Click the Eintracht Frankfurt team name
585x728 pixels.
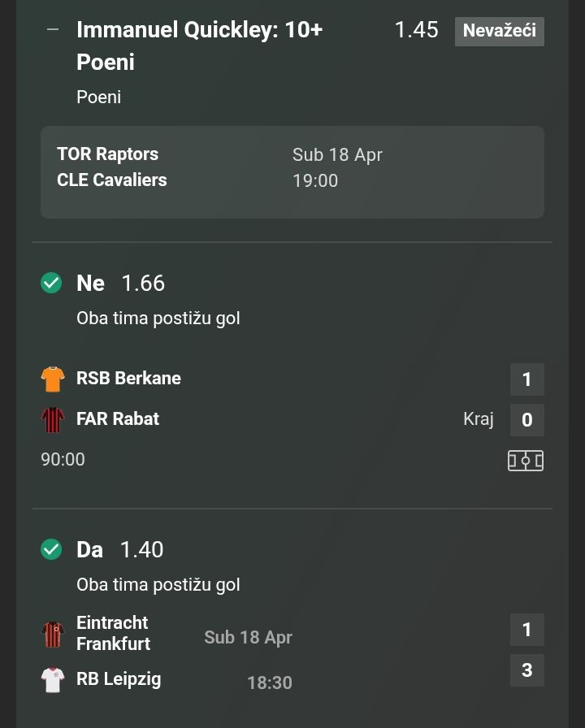[x=113, y=633]
